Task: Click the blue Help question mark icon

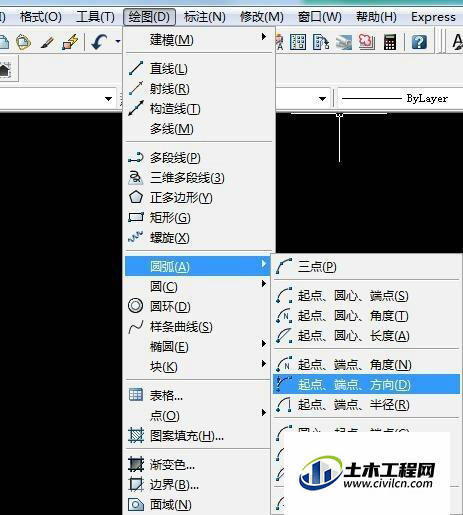Action: coord(419,42)
